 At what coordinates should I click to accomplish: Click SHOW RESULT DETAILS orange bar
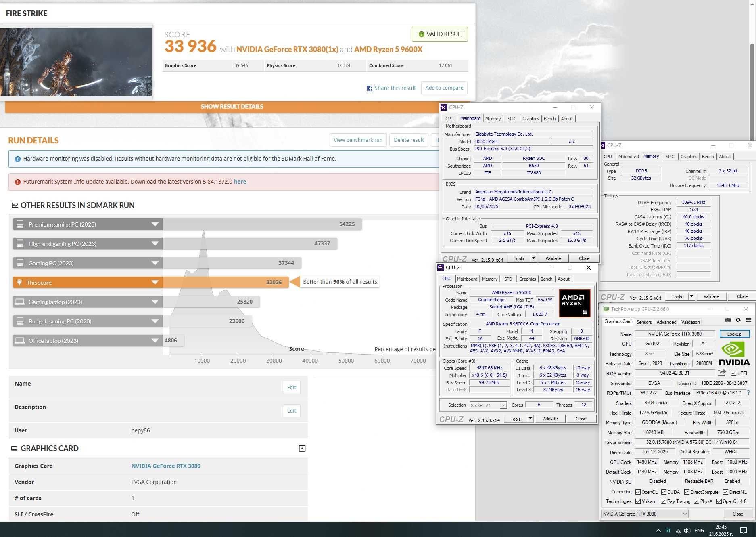pyautogui.click(x=232, y=107)
